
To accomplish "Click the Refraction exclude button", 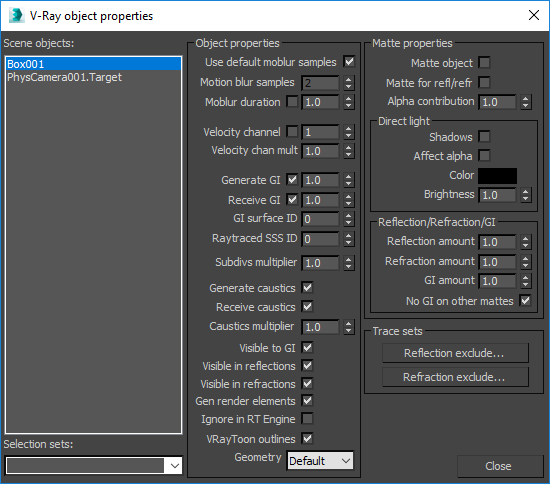I will click(455, 377).
